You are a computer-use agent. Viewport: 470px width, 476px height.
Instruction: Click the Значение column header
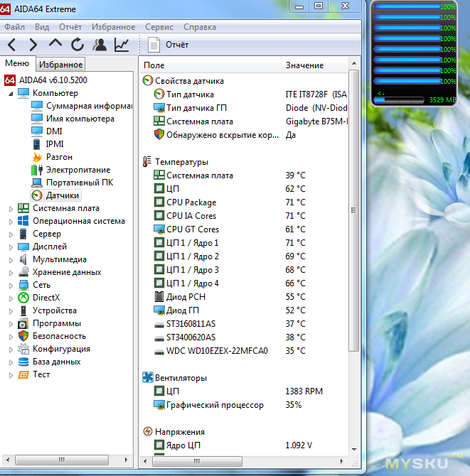coord(304,65)
